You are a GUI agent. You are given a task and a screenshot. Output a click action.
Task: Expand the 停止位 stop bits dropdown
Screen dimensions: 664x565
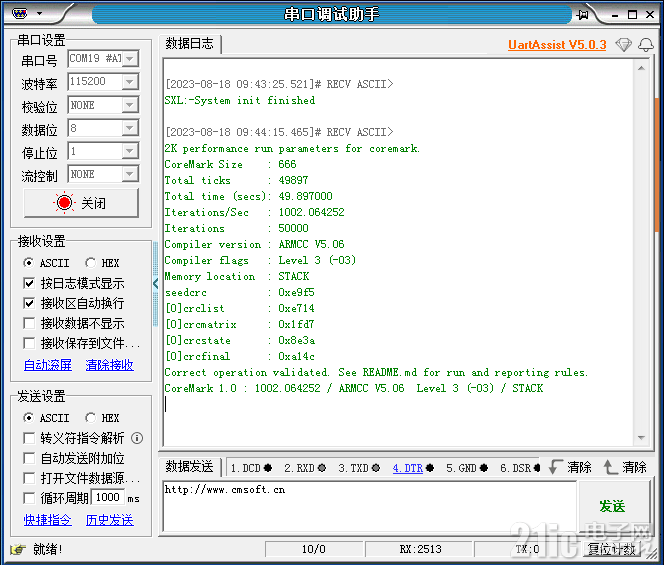click(x=130, y=151)
